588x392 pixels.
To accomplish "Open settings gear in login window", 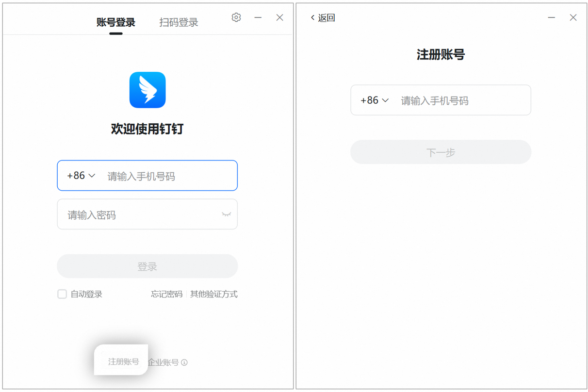I will tap(236, 17).
